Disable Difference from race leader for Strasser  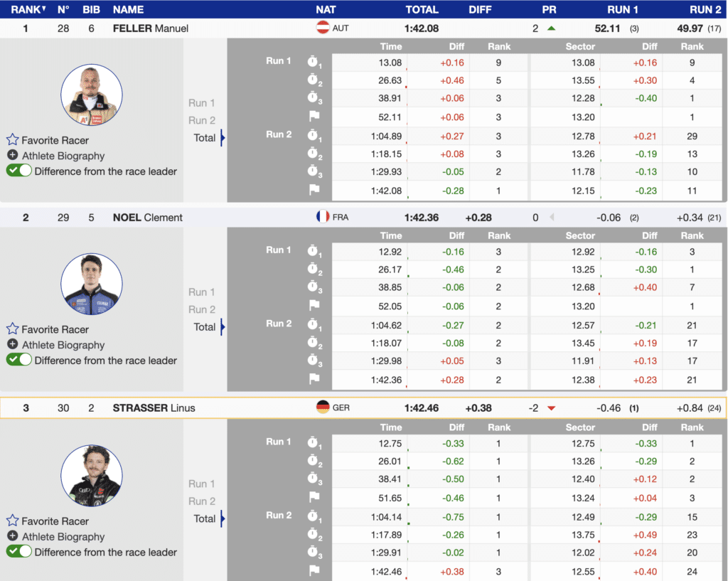[x=19, y=552]
